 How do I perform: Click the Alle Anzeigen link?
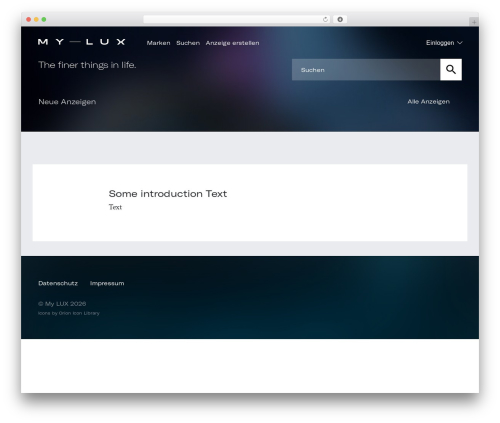[428, 102]
